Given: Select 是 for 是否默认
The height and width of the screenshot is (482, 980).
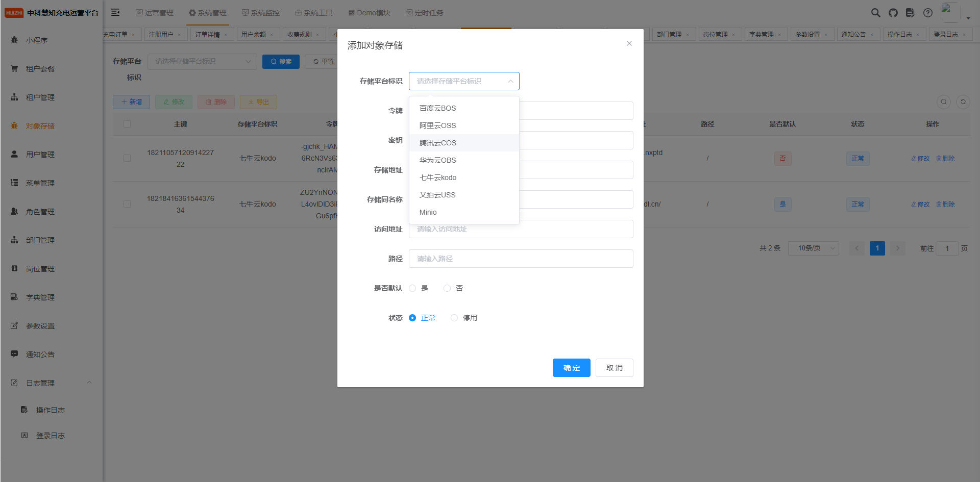Looking at the screenshot, I should [419, 288].
